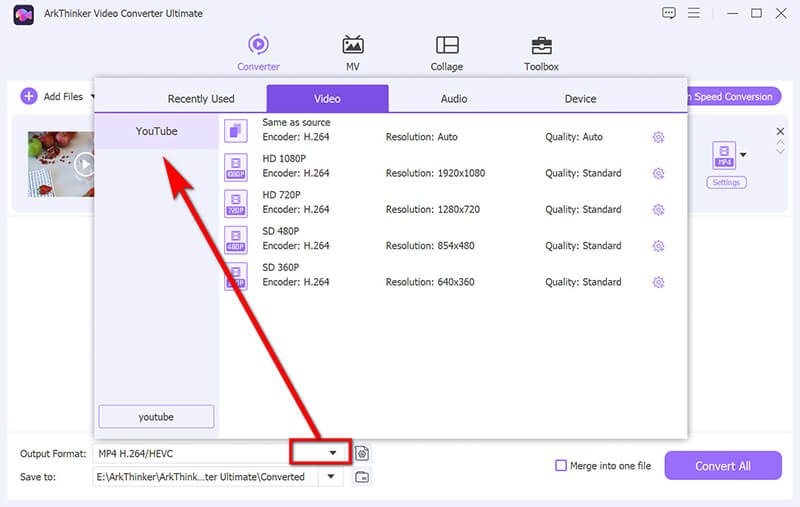Select the Same as source profile name
Viewport: 800px width, 507px height.
[296, 122]
